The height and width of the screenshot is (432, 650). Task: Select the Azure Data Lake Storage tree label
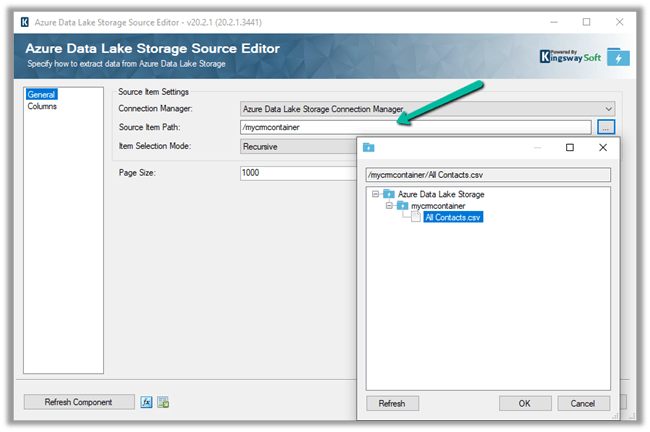(441, 194)
